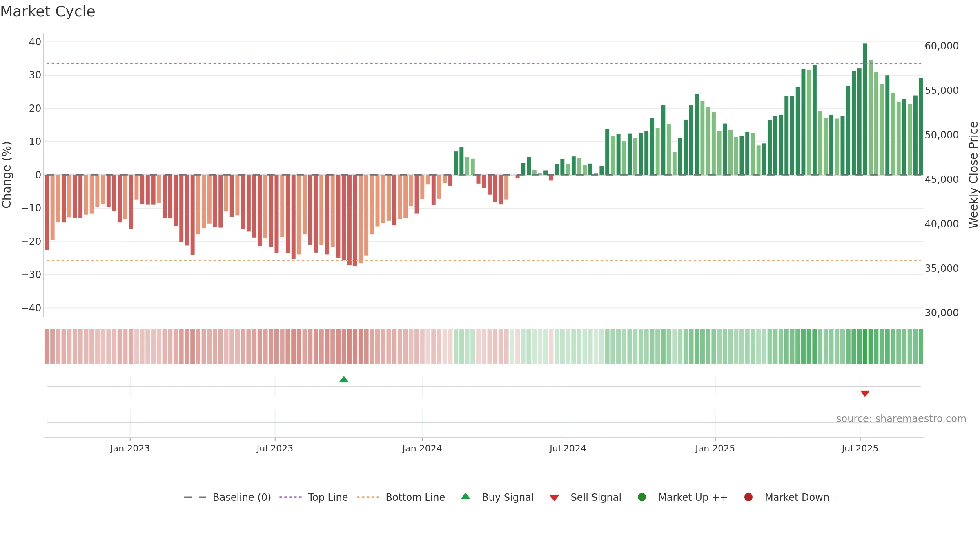The image size is (980, 551).
Task: Click the −40 tick label on the left axis
Action: 31,308
